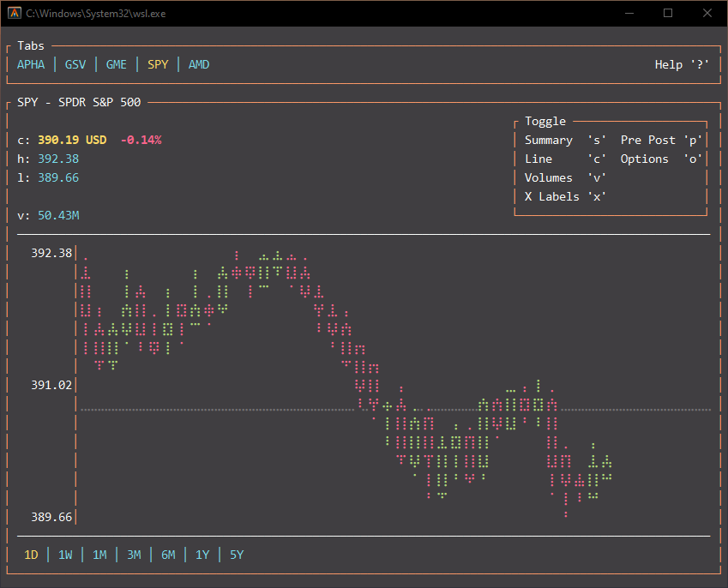Select the 5Y time range
Image resolution: width=728 pixels, height=588 pixels.
(x=237, y=555)
